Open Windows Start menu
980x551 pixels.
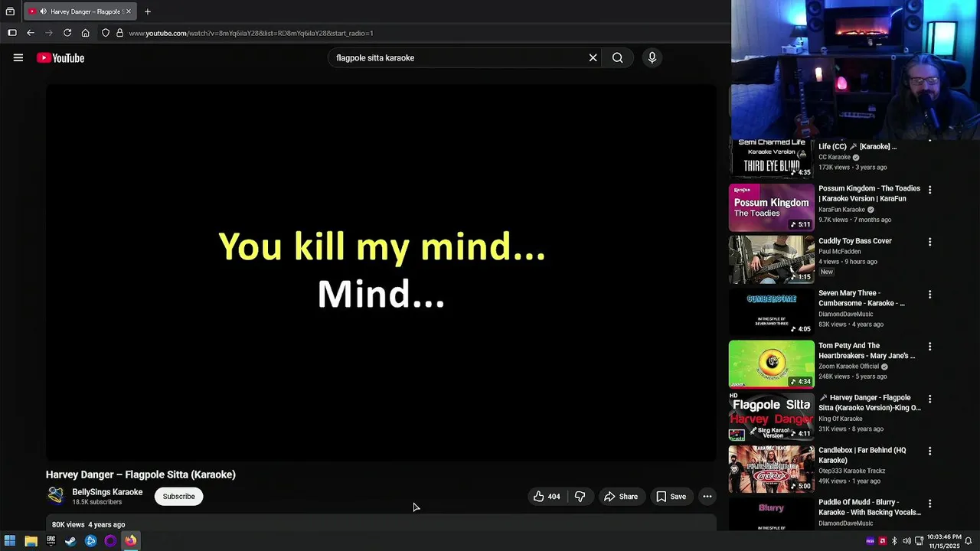(x=10, y=541)
